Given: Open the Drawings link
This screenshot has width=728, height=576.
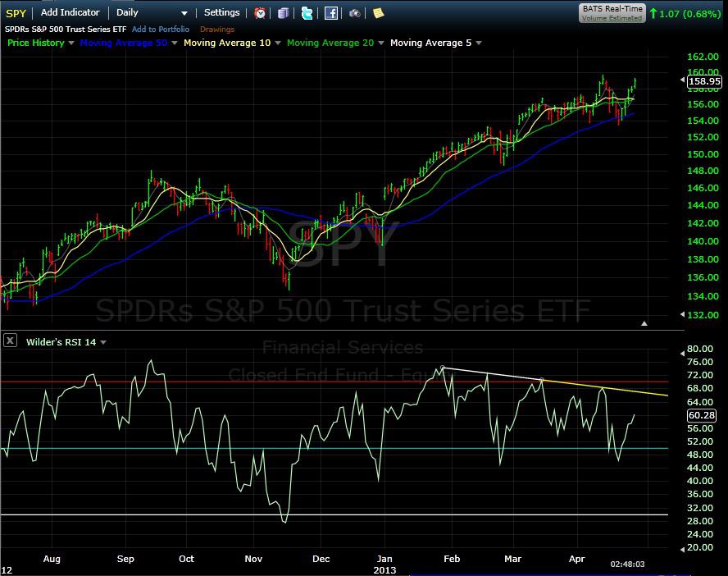Looking at the screenshot, I should click(x=217, y=30).
